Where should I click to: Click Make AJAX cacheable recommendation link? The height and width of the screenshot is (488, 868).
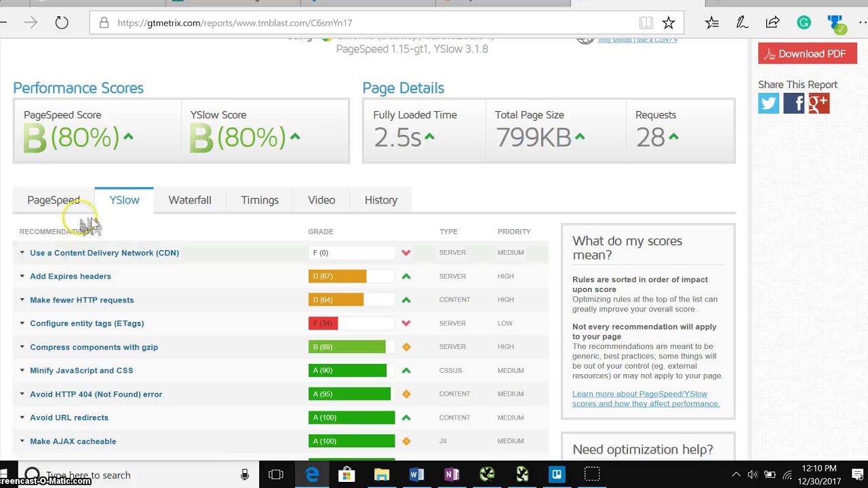pyautogui.click(x=73, y=441)
